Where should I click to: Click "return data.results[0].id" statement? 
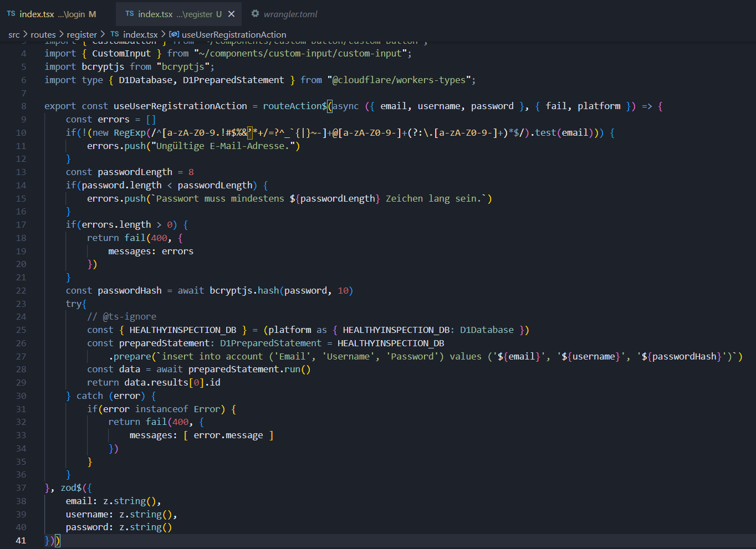coord(154,382)
